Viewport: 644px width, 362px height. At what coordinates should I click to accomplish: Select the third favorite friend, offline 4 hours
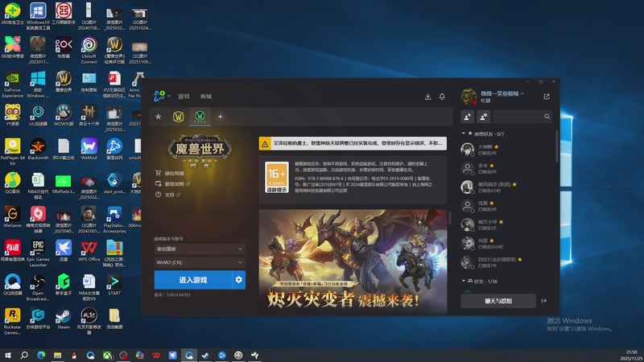pos(507,187)
